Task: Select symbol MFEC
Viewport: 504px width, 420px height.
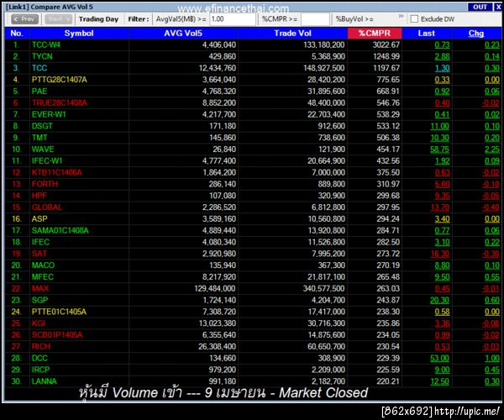Action: (x=43, y=277)
